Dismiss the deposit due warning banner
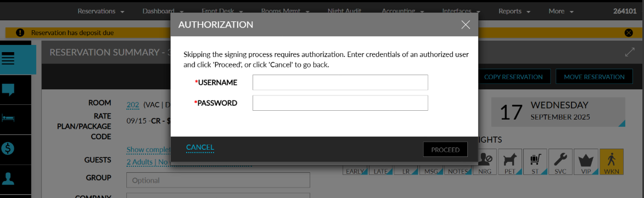The height and width of the screenshot is (198, 644). click(629, 33)
